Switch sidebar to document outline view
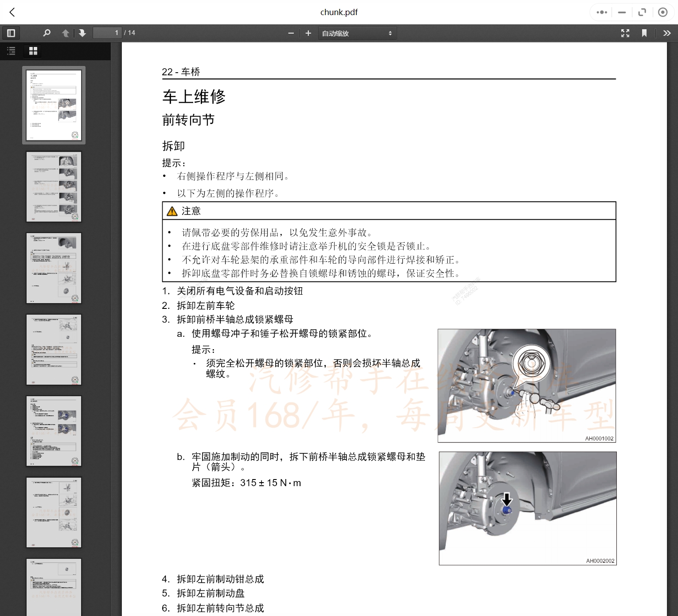 (11, 51)
